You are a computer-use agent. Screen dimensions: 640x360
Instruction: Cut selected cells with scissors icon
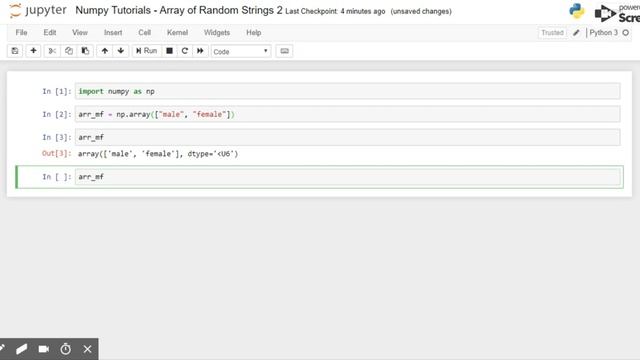(52, 51)
